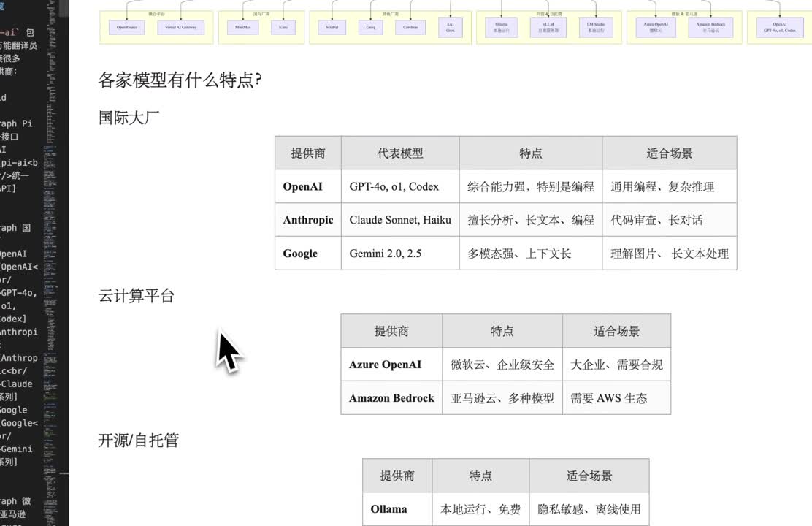Image resolution: width=812 pixels, height=526 pixels.
Task: Click the 云计算平台 subheading
Action: 137,296
